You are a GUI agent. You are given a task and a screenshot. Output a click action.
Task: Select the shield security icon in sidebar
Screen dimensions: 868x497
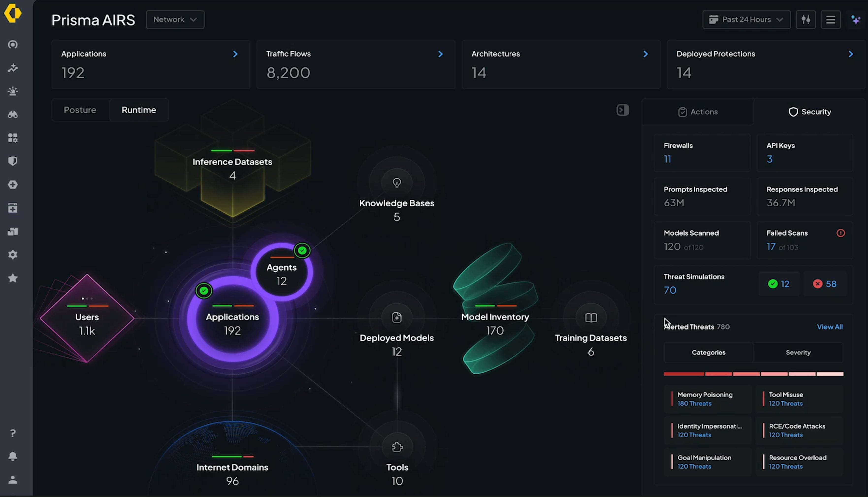(13, 161)
